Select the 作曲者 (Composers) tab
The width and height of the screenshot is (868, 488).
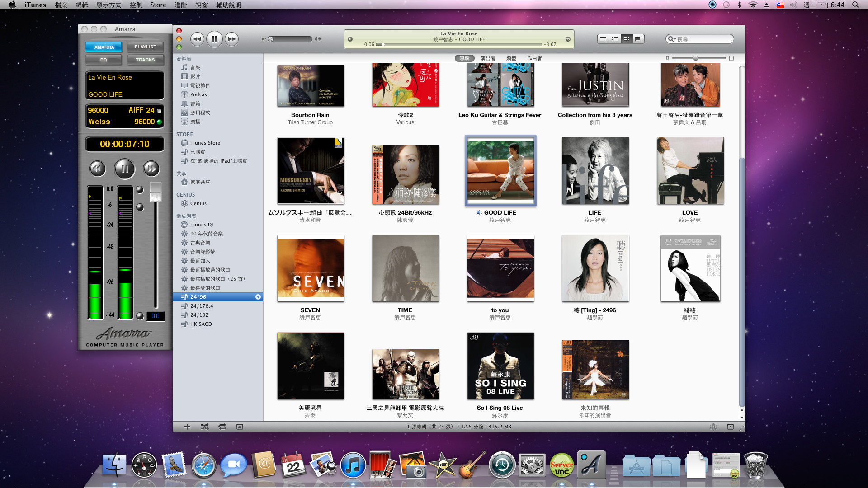[x=534, y=58]
